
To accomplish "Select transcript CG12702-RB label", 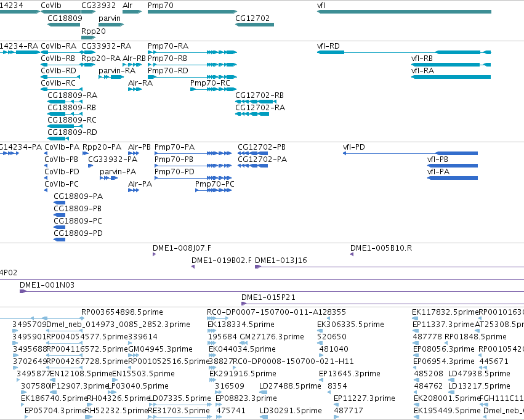I will point(260,95).
